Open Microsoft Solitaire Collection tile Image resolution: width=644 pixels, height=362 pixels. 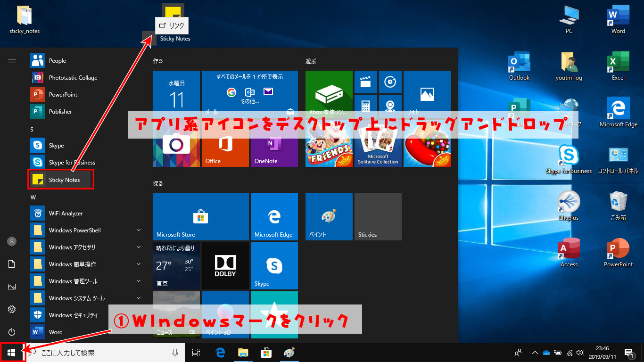(x=378, y=143)
